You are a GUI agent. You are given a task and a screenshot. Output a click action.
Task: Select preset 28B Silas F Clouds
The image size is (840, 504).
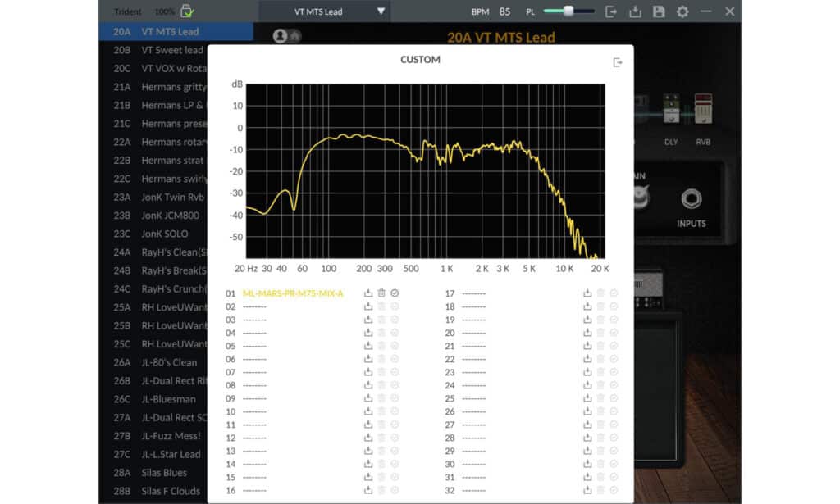coord(157,491)
